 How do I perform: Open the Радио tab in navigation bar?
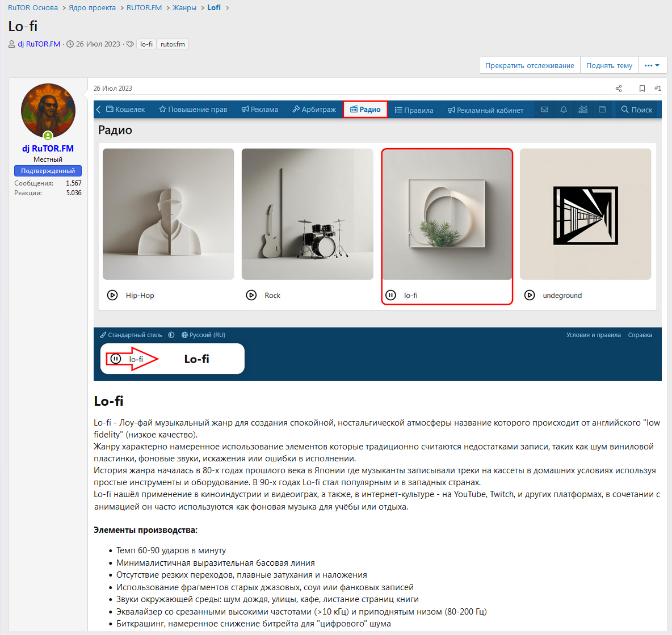coord(365,110)
